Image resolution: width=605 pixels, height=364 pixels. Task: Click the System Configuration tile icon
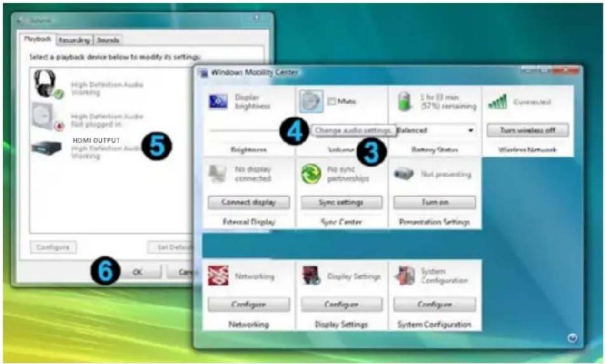(404, 276)
